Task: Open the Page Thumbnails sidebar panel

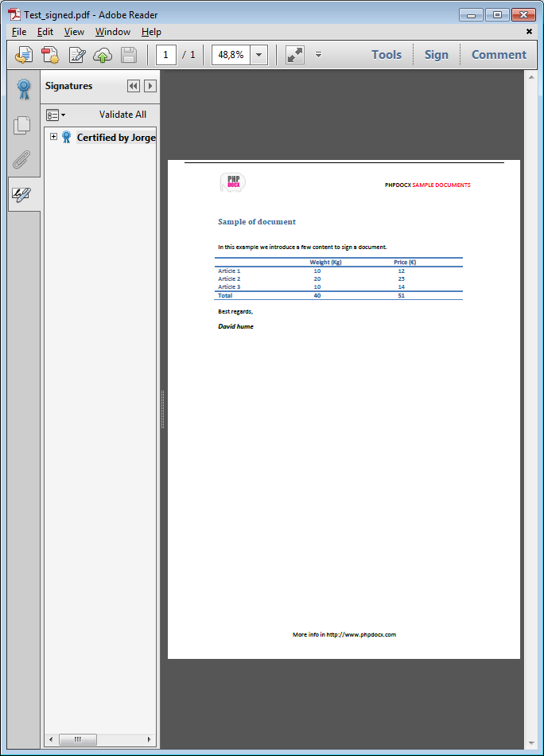Action: (x=22, y=125)
